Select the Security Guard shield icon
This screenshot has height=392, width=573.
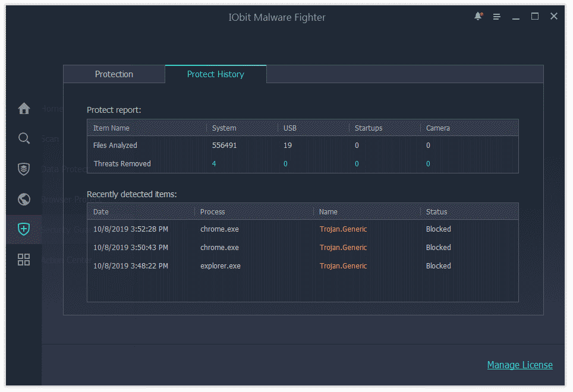tap(24, 229)
